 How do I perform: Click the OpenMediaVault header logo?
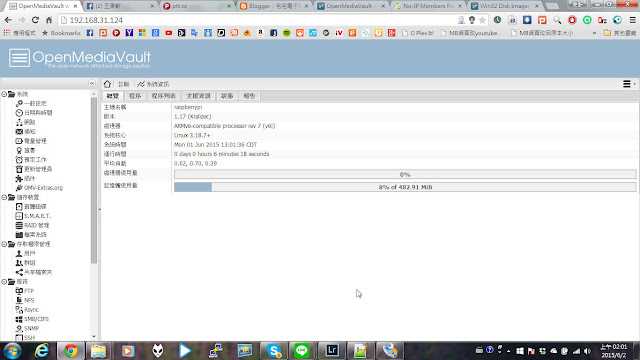pos(80,58)
